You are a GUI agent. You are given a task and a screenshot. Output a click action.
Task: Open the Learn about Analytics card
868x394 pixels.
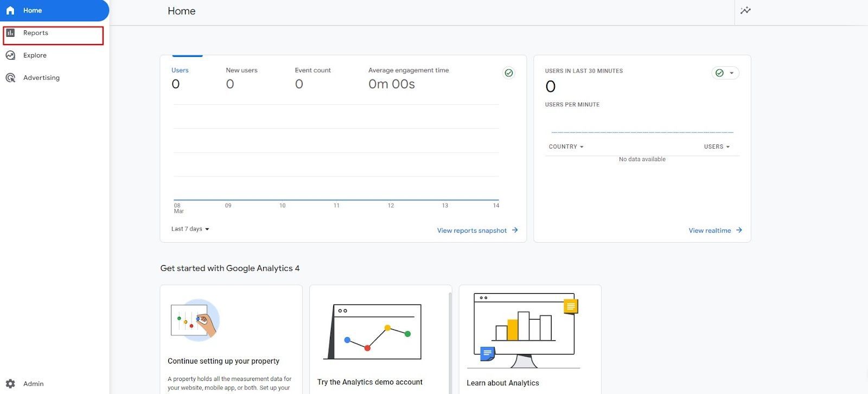pos(530,339)
